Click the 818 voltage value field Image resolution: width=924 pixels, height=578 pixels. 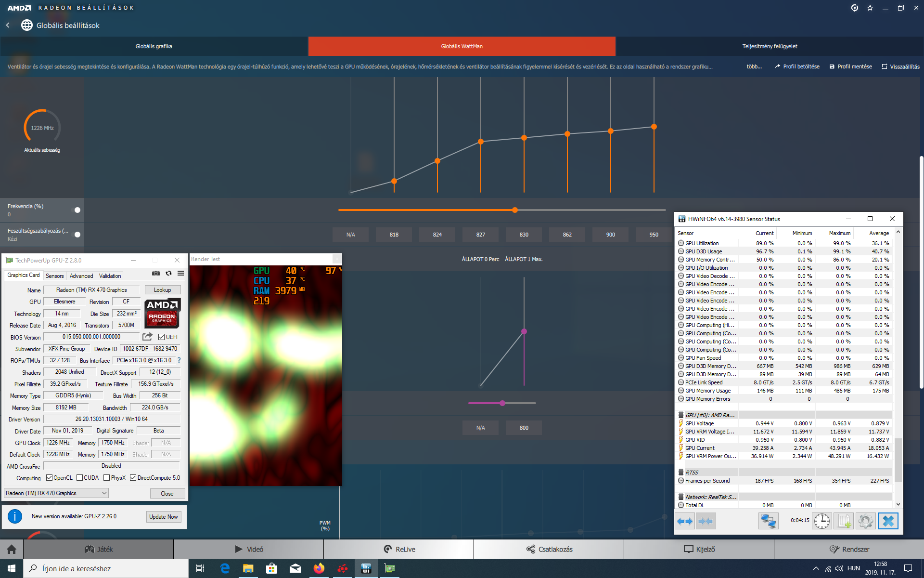(394, 235)
